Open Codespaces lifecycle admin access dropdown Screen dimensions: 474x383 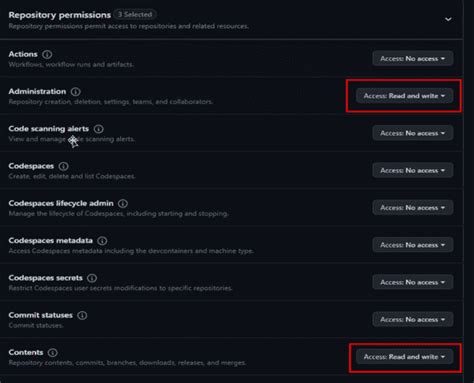(x=413, y=208)
